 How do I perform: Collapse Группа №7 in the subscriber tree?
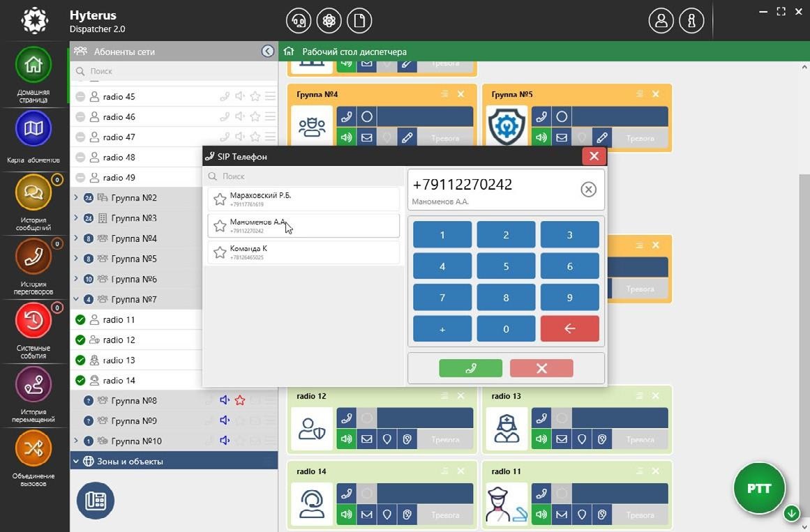click(76, 299)
